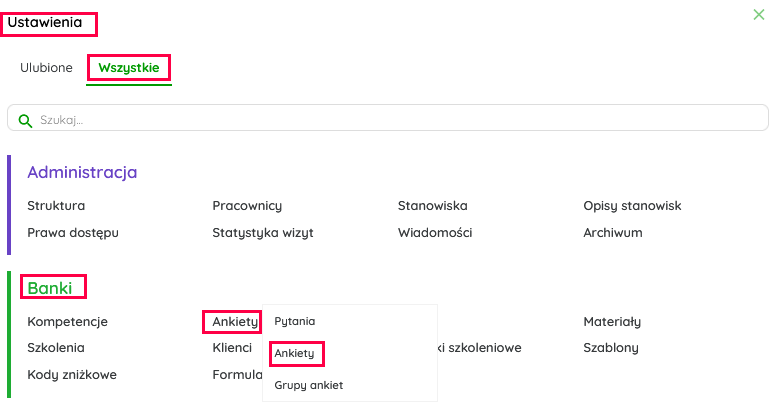
Task: Click the green search magnifier icon
Action: tap(25, 120)
